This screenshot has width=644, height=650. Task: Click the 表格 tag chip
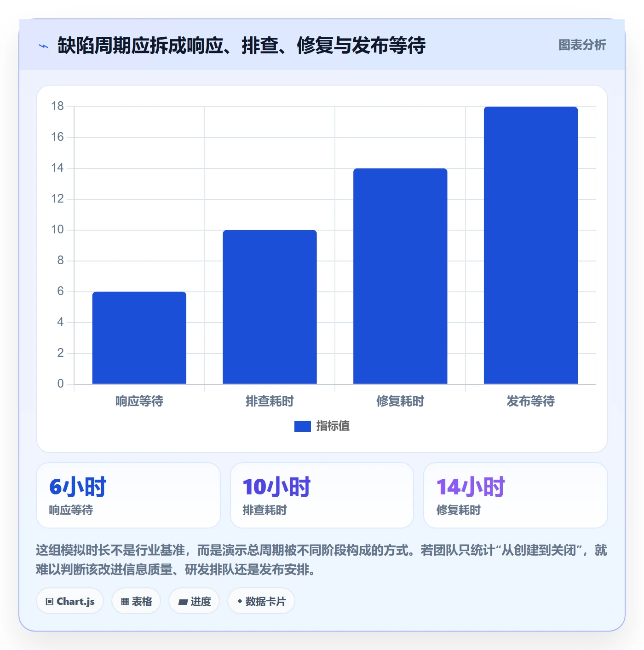coord(136,601)
